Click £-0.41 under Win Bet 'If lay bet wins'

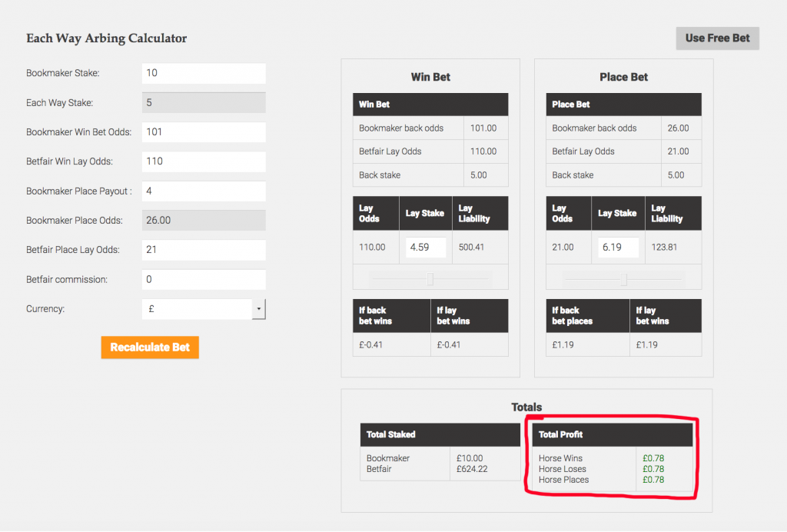point(449,344)
